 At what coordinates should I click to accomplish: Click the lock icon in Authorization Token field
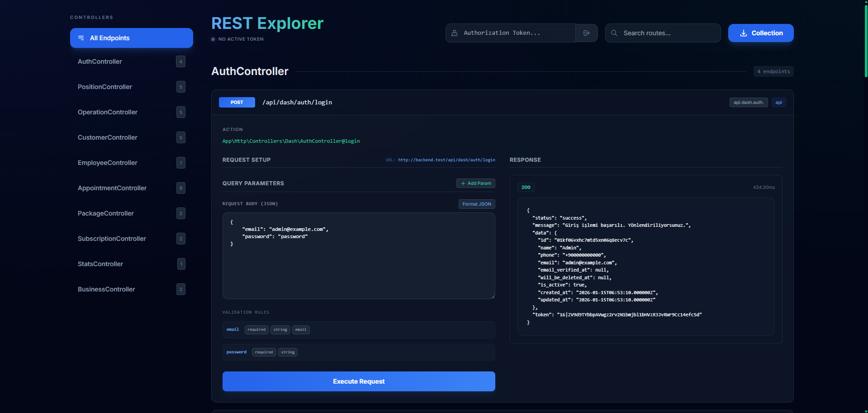click(x=455, y=33)
